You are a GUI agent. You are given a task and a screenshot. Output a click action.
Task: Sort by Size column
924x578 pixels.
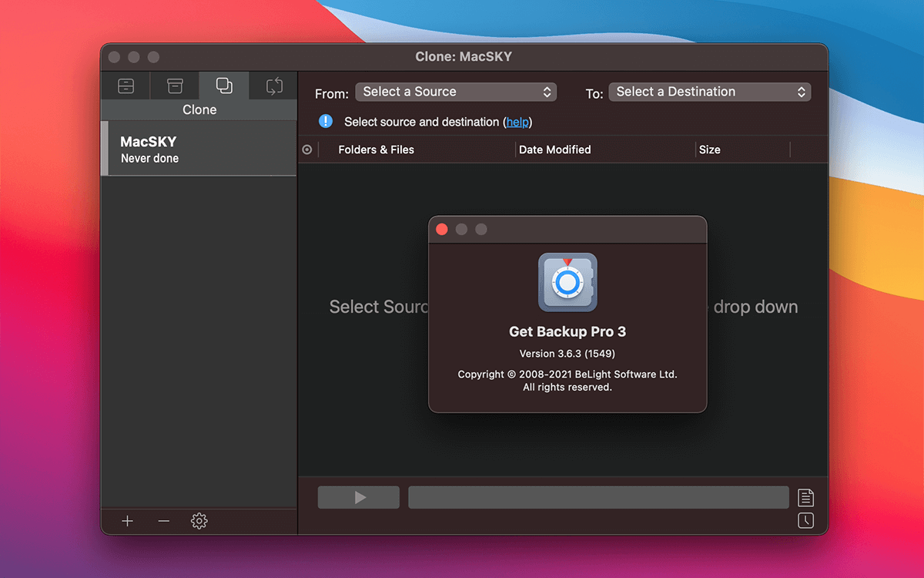(709, 150)
